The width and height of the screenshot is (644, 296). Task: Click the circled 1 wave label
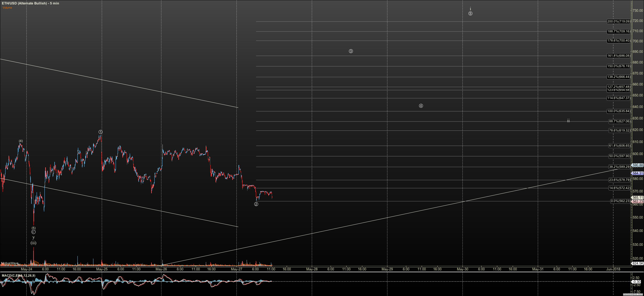(x=100, y=132)
